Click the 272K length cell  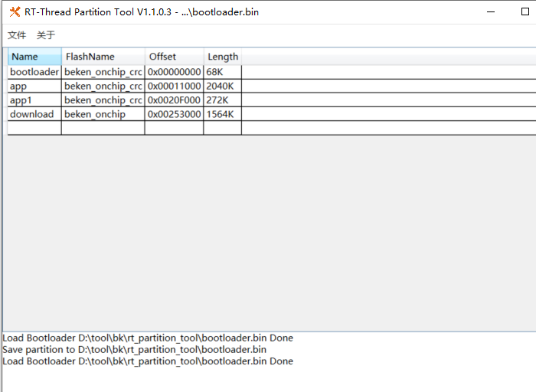point(223,100)
